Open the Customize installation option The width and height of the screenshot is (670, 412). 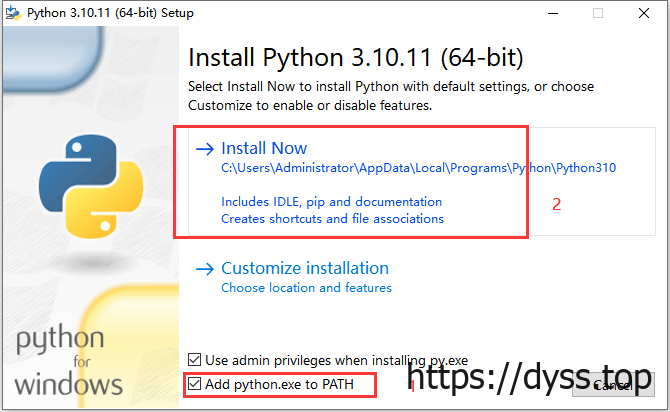(x=305, y=268)
